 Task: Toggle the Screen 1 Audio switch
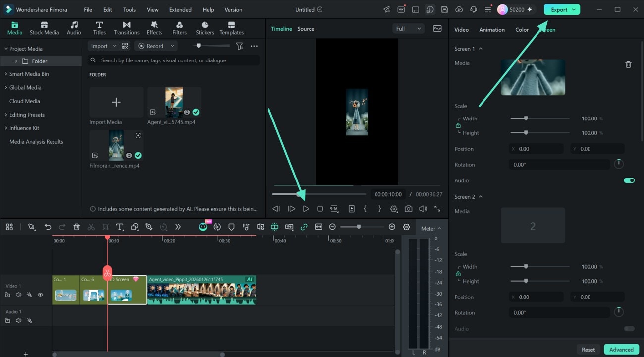pyautogui.click(x=629, y=180)
